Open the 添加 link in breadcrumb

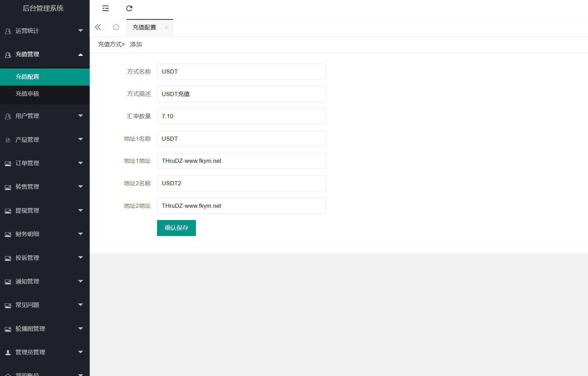click(136, 44)
